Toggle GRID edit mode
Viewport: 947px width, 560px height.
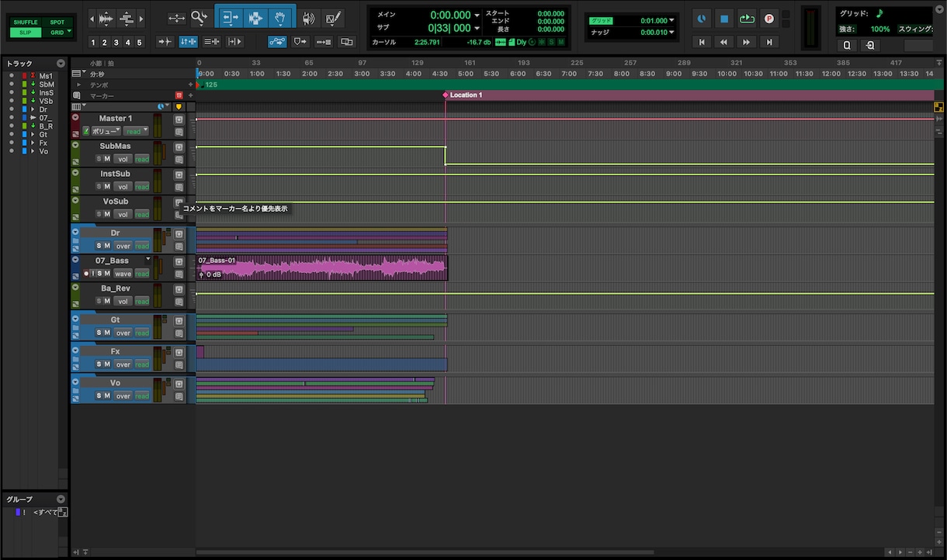57,33
